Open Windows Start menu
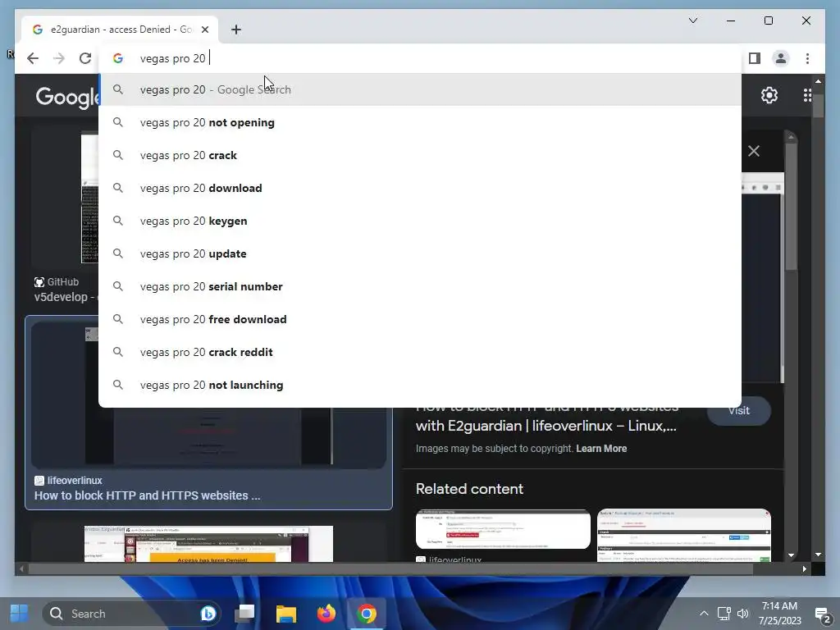This screenshot has width=840, height=630. [20, 614]
